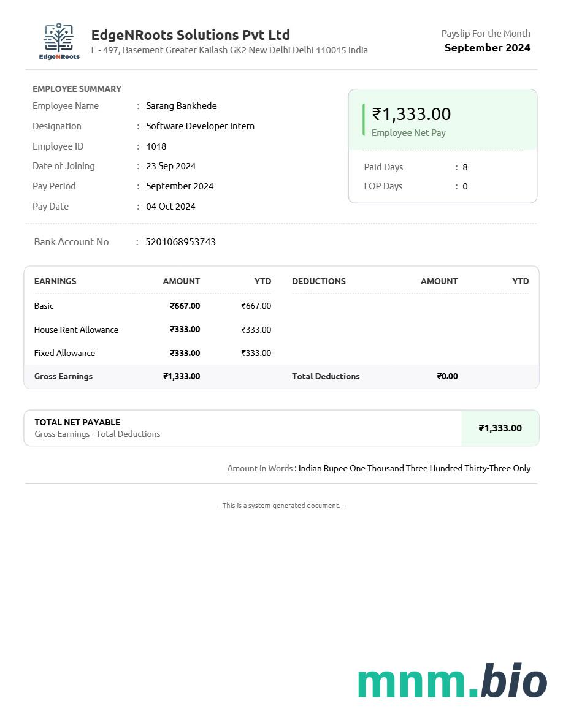The image size is (563, 728).
Task: Click the Total Deductions amount ₹0.00
Action: [x=447, y=376]
